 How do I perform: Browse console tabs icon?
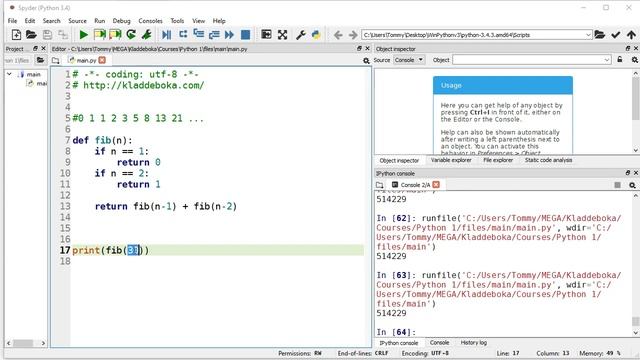[380, 185]
